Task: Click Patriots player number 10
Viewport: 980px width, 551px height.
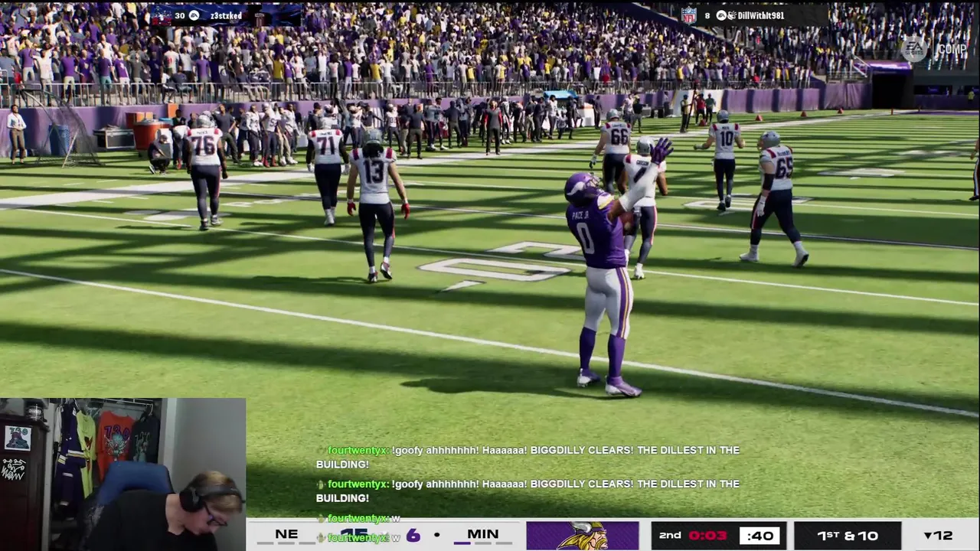Action: pos(724,162)
